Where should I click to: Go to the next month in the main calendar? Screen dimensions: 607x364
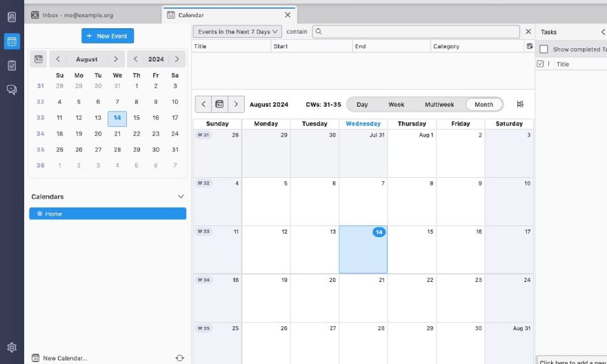coord(236,104)
